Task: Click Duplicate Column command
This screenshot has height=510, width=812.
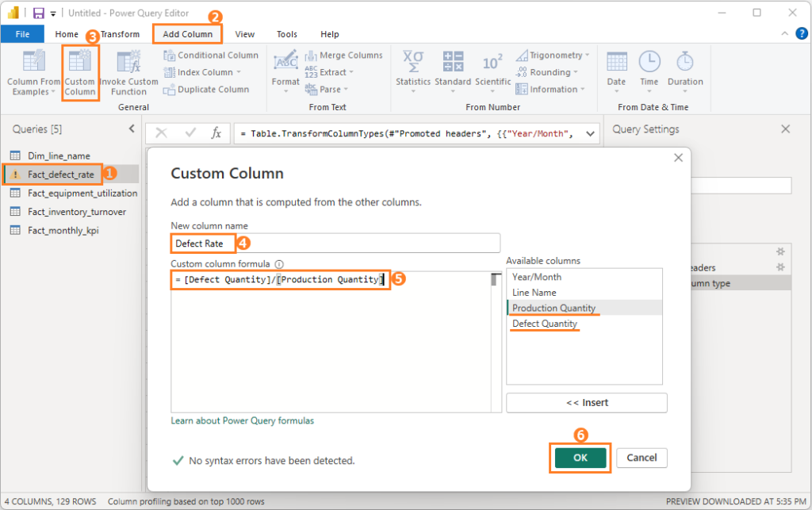Action: click(206, 89)
